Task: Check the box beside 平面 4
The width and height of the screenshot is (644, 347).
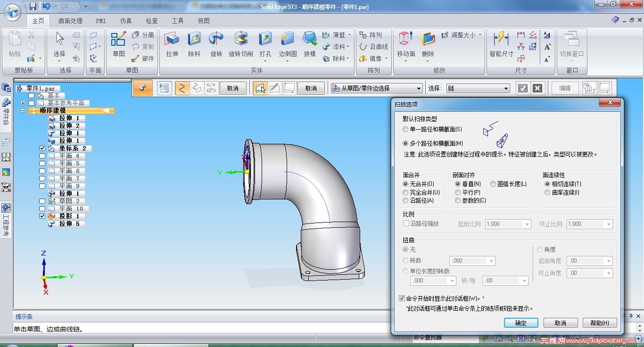Action: point(43,156)
